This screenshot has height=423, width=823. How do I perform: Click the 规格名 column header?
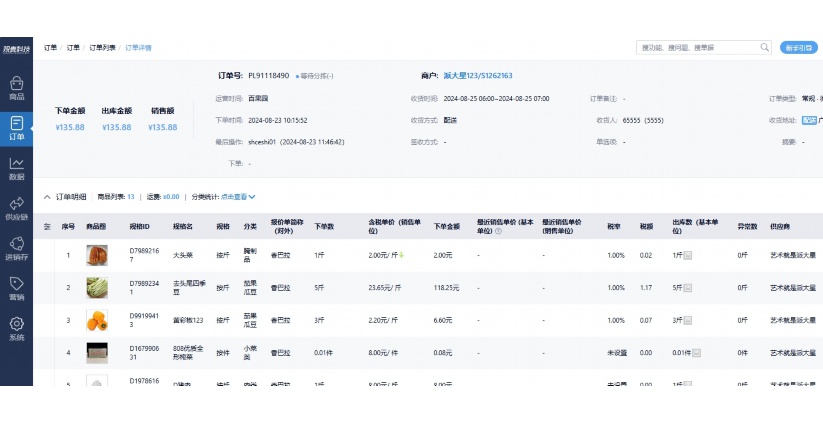pos(183,227)
